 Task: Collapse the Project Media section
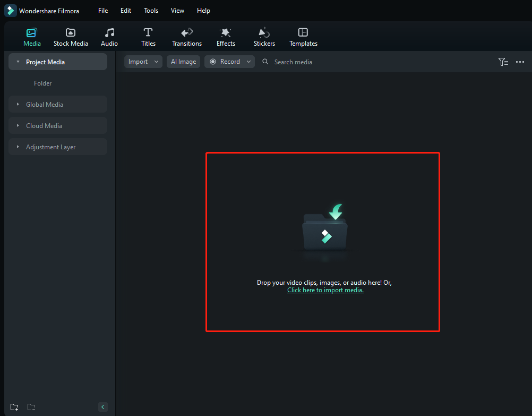(x=16, y=62)
